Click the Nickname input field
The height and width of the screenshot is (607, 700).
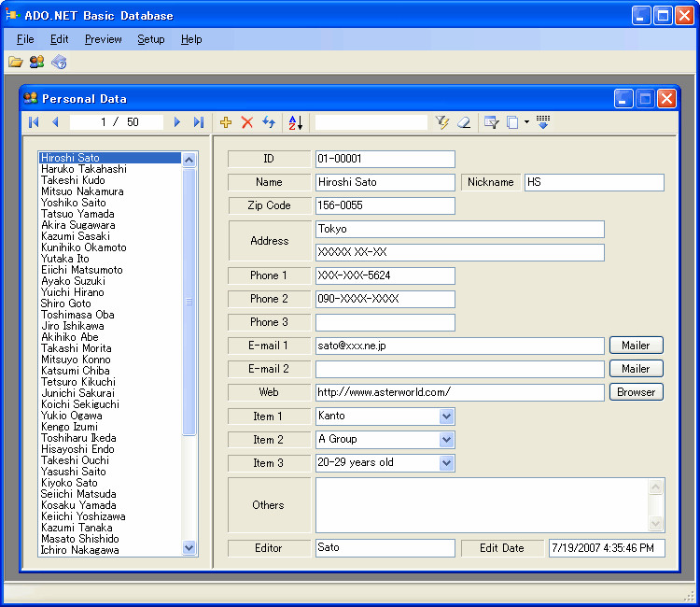pos(594,182)
